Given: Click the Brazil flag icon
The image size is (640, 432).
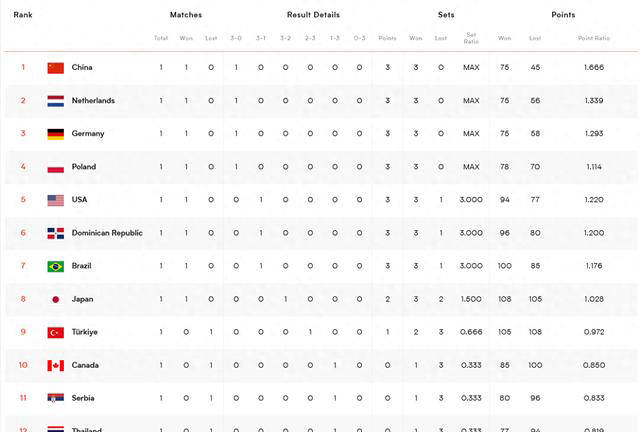Looking at the screenshot, I should click(56, 266).
